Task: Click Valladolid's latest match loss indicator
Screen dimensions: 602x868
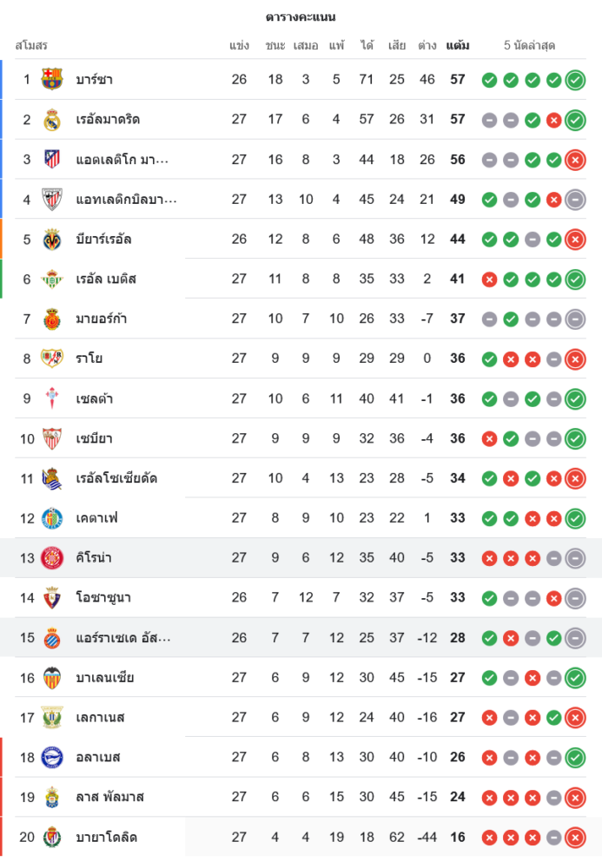Action: point(575,838)
